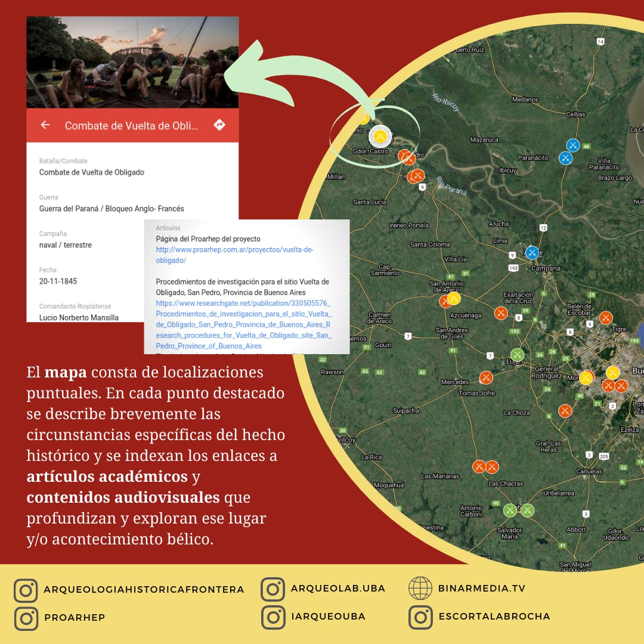The image size is (644, 644).
Task: Select the circled yellow battle marker near Gdor. Castro
Action: (380, 137)
